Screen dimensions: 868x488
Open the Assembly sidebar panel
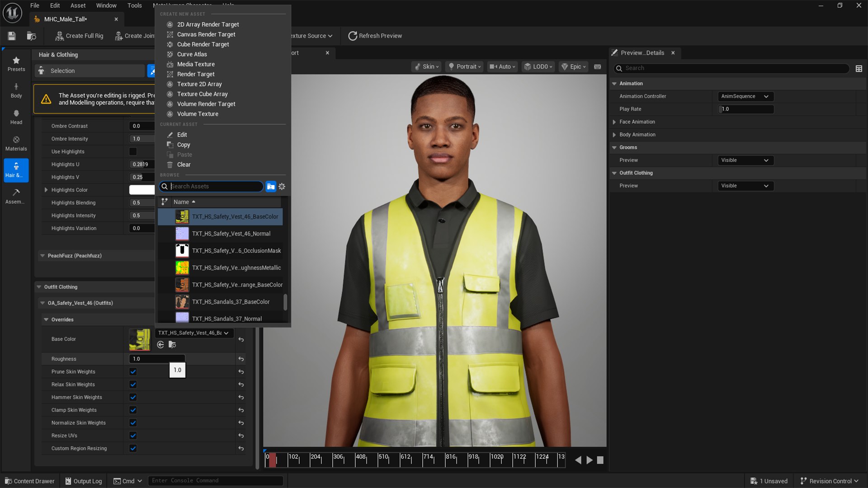16,197
